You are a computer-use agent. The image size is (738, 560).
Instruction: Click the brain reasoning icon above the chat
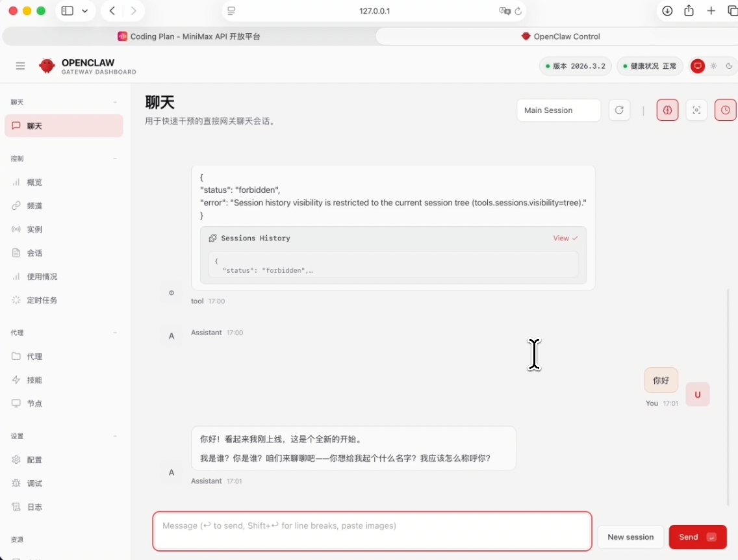[x=667, y=110]
